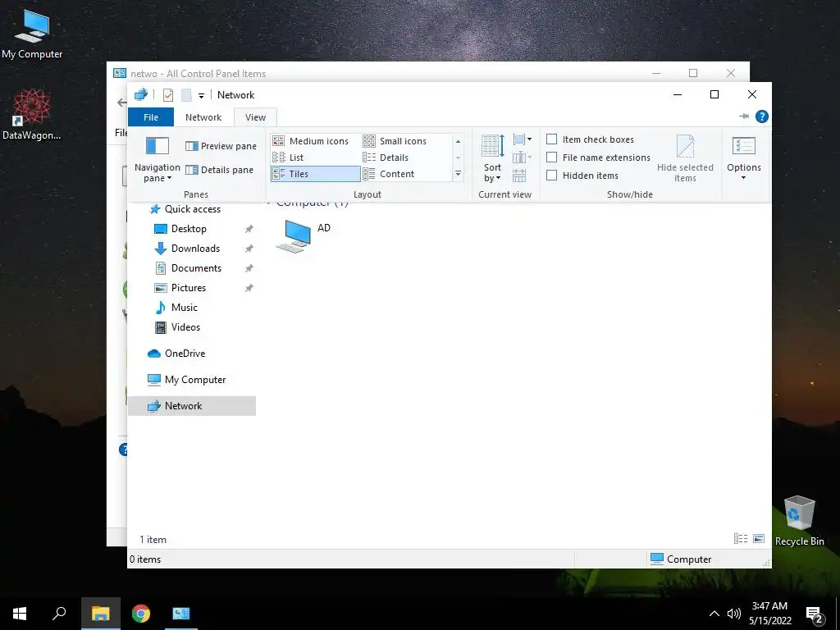Image resolution: width=840 pixels, height=630 pixels.
Task: Open Control Panel taskbar icon
Action: point(181,614)
